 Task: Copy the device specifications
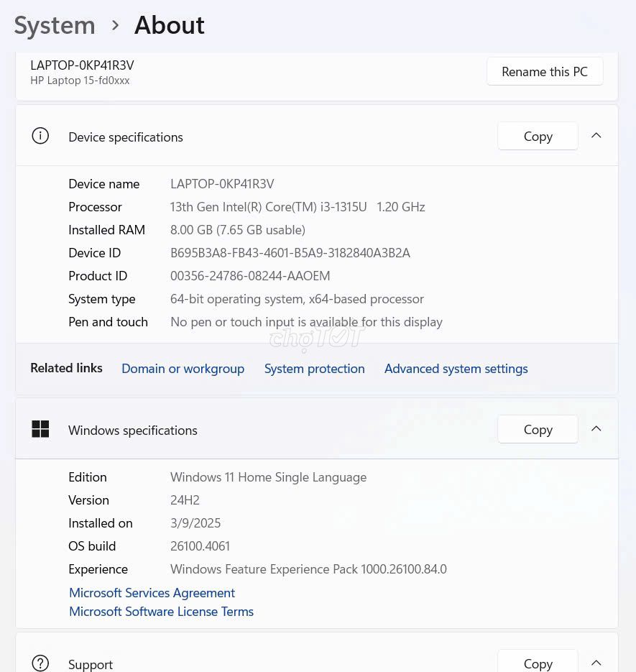coord(538,137)
